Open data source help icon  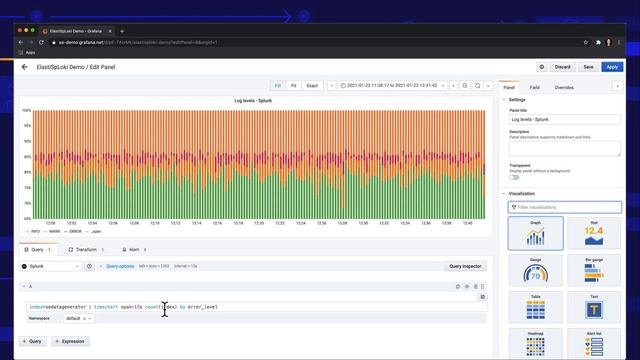(89, 266)
